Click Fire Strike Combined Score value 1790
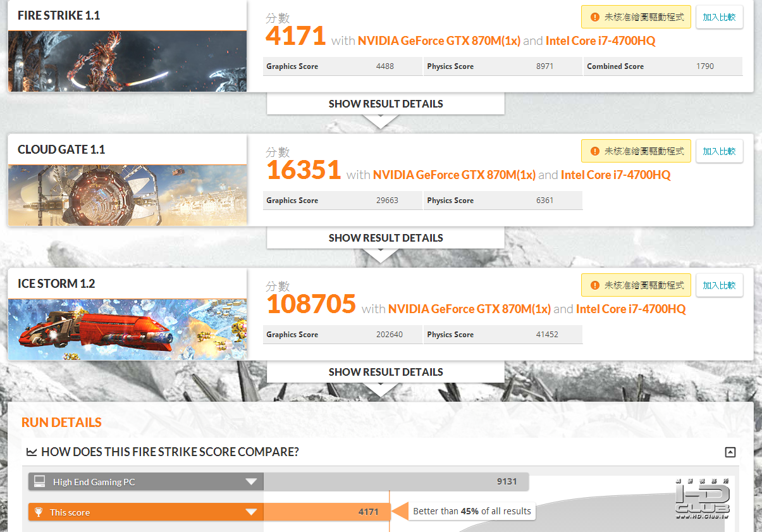 704,66
